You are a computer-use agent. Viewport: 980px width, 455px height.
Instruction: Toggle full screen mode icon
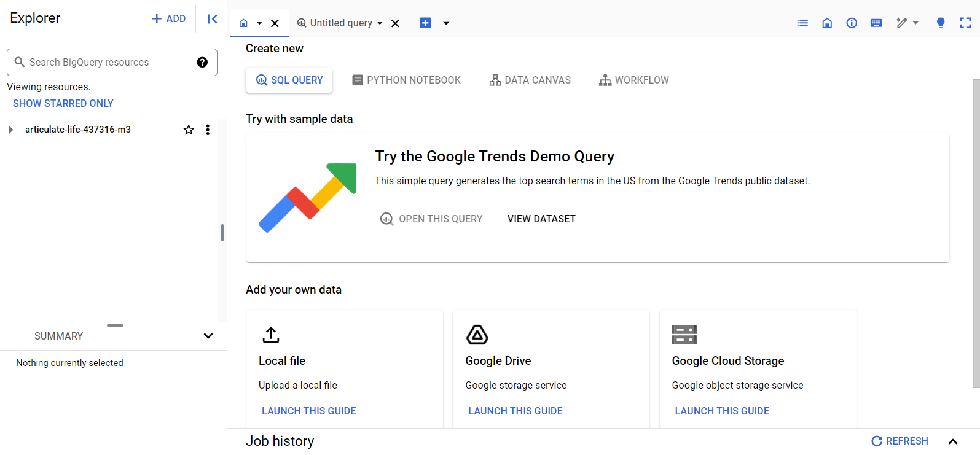(x=965, y=23)
